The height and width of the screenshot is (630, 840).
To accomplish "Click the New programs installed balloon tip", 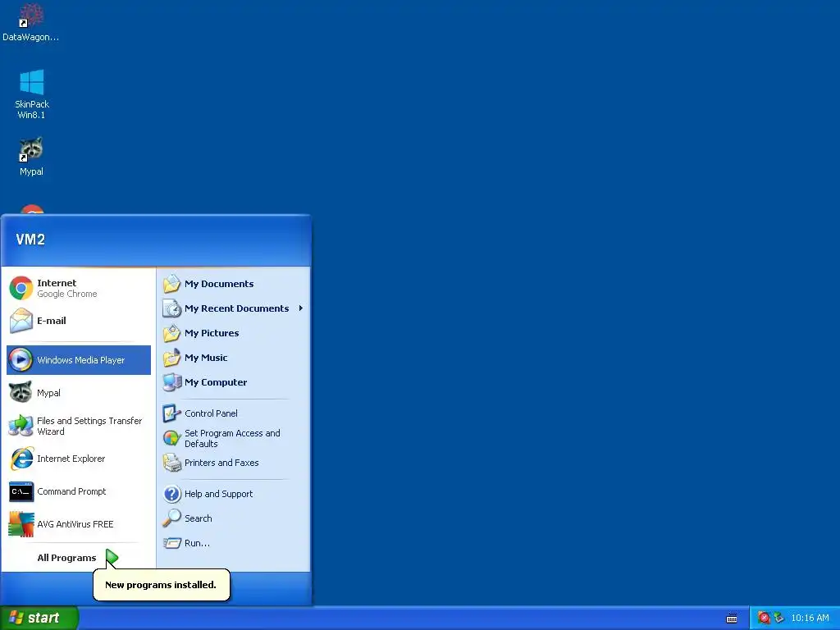I will click(162, 585).
